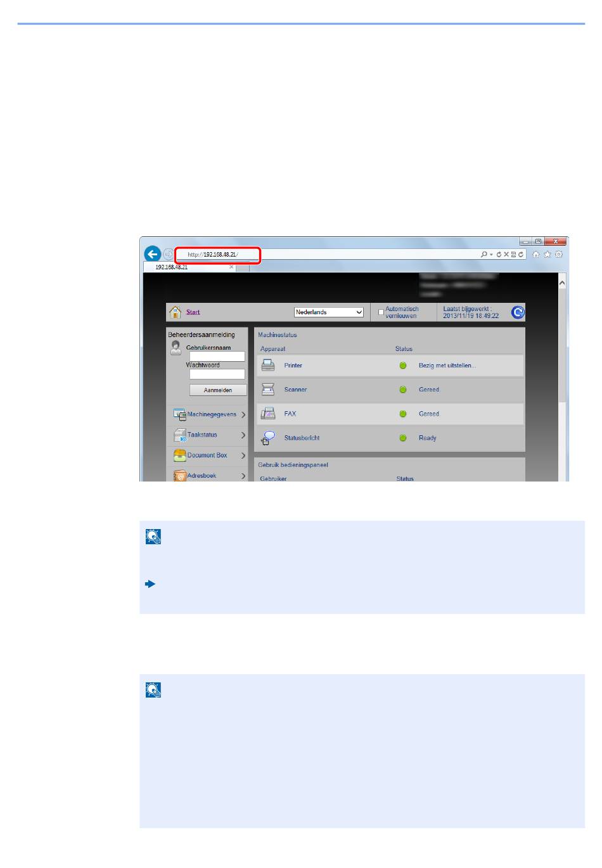Click the 'Gebruik bedieningspaneel' heading
602x868 pixels.
[x=293, y=464]
